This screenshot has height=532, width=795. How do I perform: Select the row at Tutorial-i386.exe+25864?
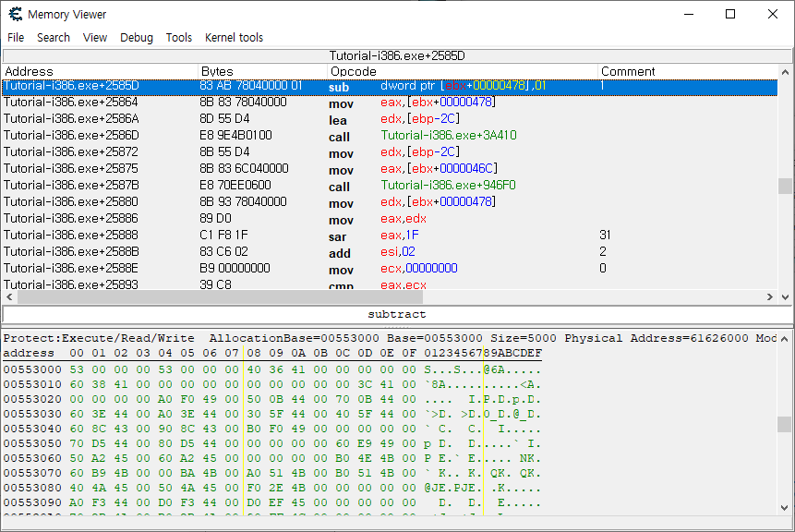pos(390,103)
